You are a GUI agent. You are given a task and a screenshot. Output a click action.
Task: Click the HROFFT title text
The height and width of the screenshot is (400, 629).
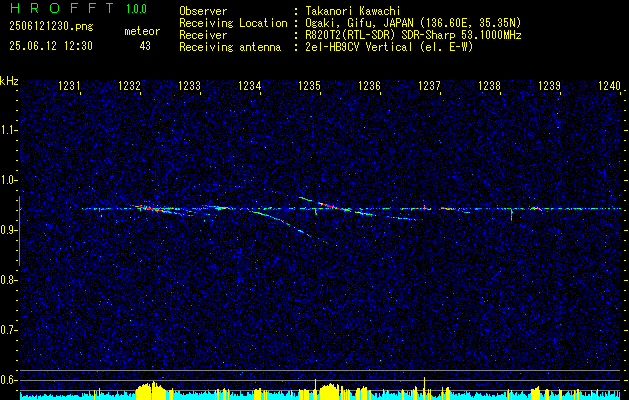click(61, 8)
